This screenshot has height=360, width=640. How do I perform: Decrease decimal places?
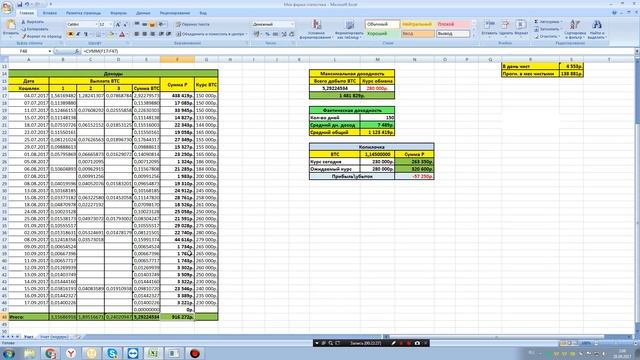coord(292,34)
